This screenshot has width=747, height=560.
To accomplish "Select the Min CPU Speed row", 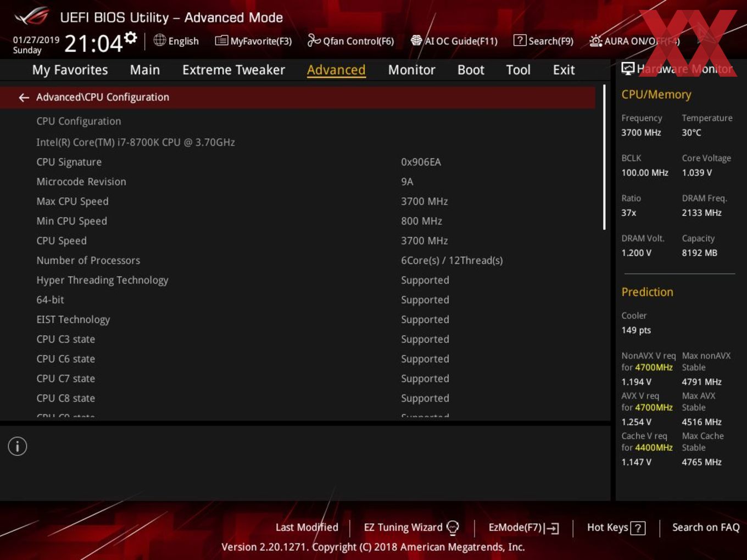I will [298, 221].
